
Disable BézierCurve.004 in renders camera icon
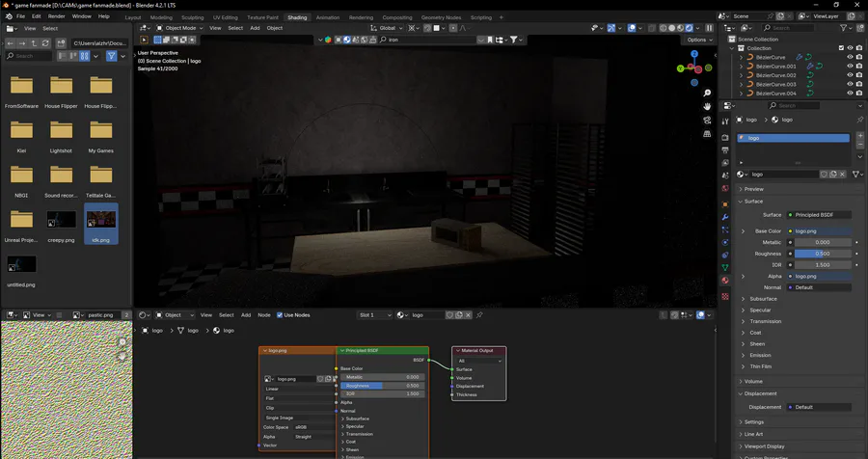[x=859, y=93]
